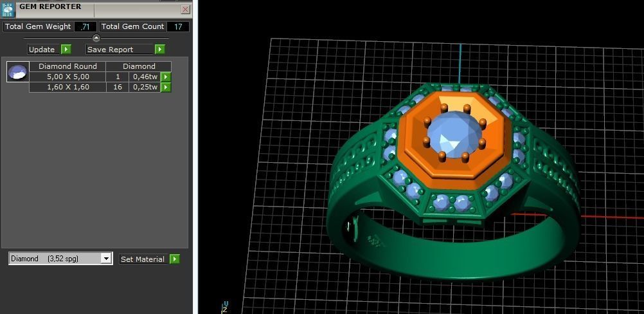Close the Gem Reporter panel
644x314 pixels.
[186, 10]
